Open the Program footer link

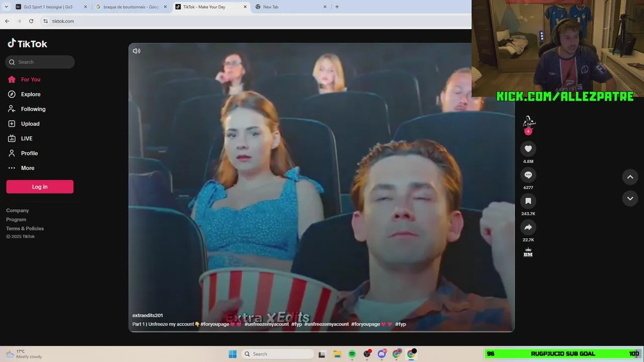tap(16, 220)
